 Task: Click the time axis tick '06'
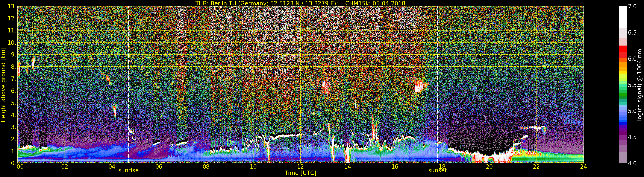pos(159,167)
